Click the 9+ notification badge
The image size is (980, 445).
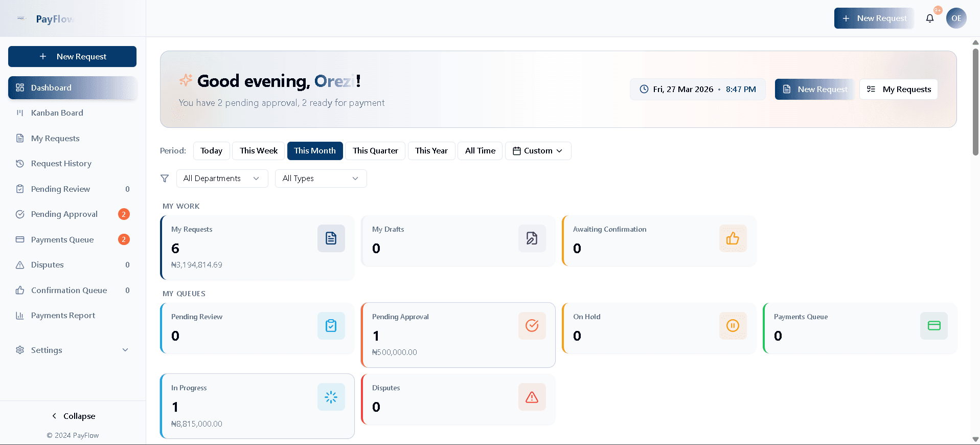click(938, 10)
